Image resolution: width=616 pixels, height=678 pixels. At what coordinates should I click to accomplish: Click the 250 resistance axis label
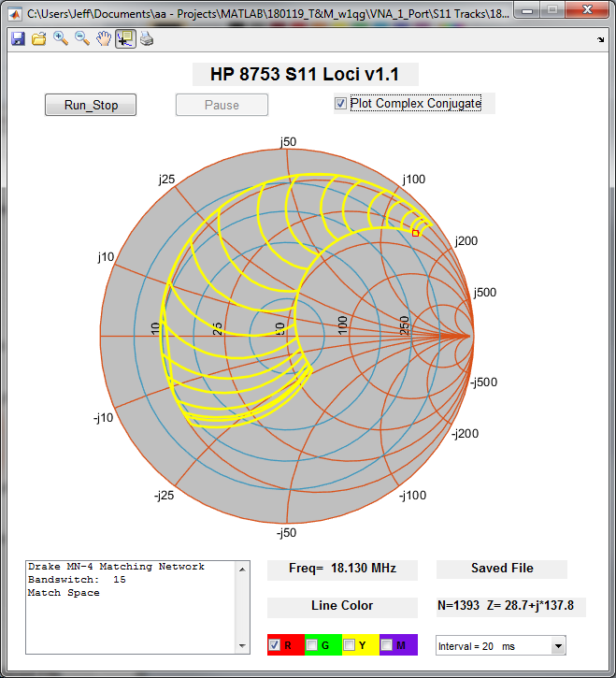(404, 325)
